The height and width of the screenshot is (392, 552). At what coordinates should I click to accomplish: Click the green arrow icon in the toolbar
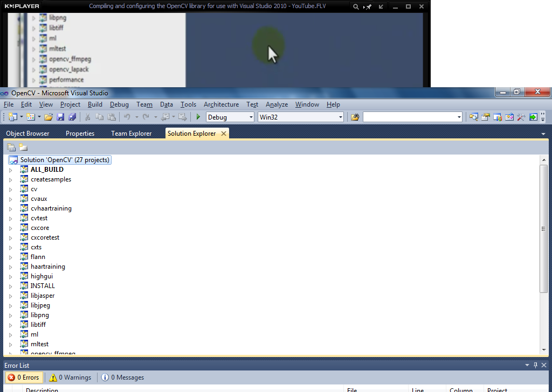(533, 117)
